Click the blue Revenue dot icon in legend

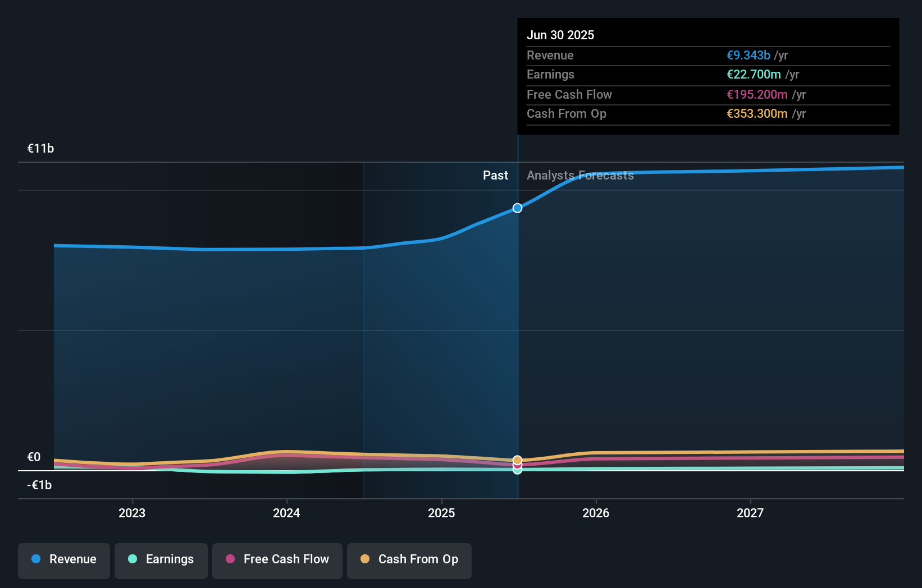pyautogui.click(x=35, y=559)
